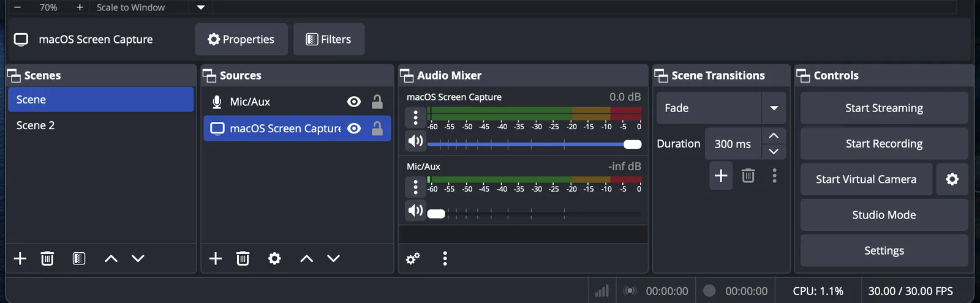Select Scene 2 in the Scenes list
980x303 pixels.
pos(36,125)
